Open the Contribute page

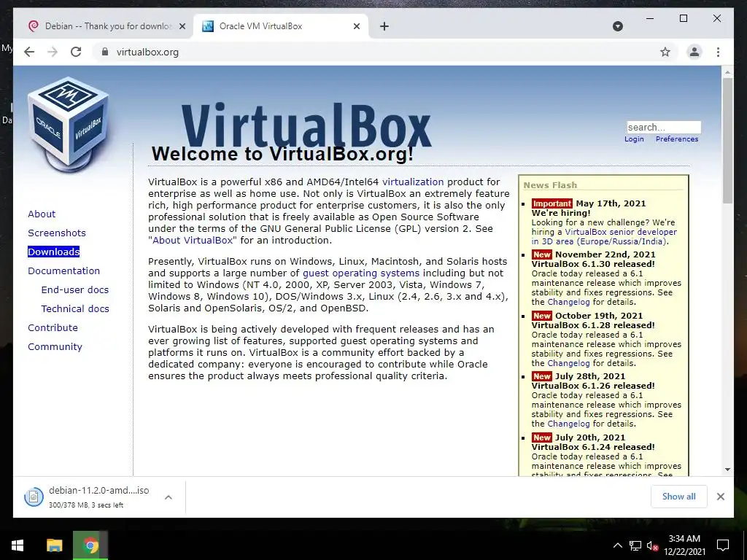pos(53,327)
